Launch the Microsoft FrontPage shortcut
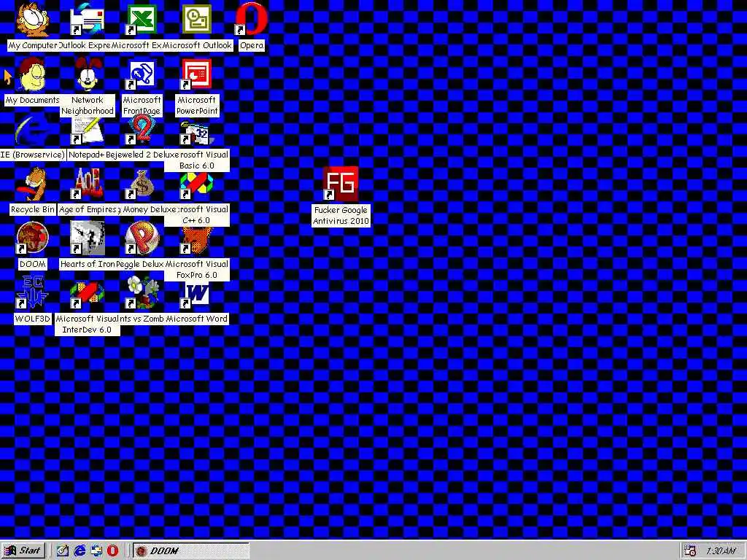Screen dimensions: 747x560 point(142,74)
